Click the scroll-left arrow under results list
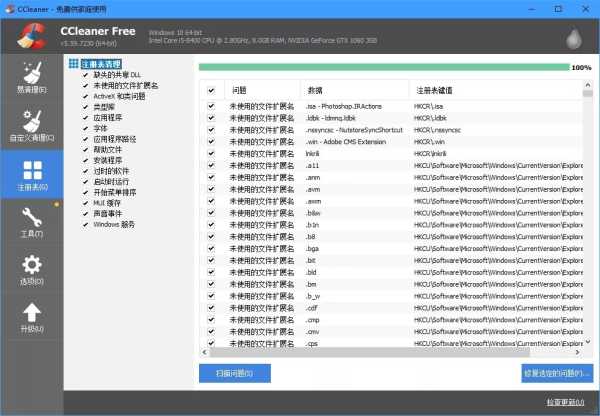Viewport: 600px width, 416px height. tap(204, 352)
